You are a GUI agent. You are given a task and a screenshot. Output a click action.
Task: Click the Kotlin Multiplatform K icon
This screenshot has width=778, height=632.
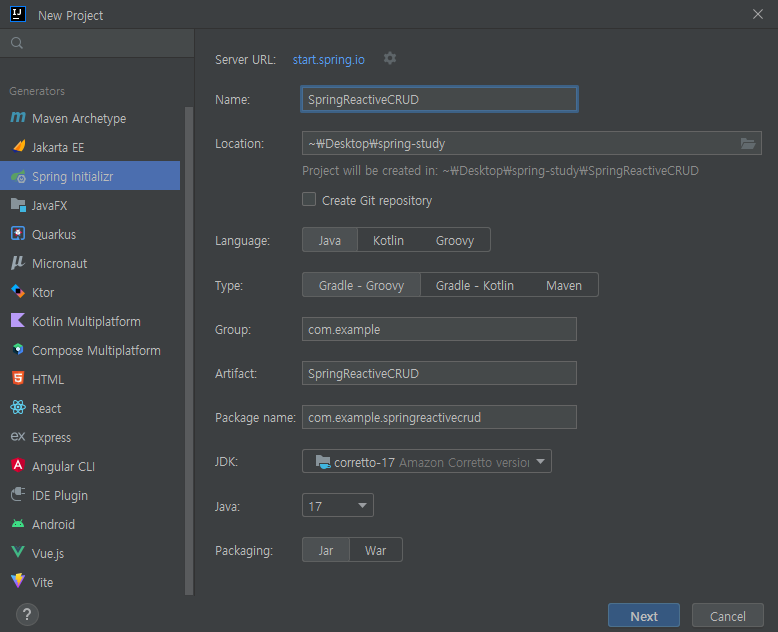[18, 320]
